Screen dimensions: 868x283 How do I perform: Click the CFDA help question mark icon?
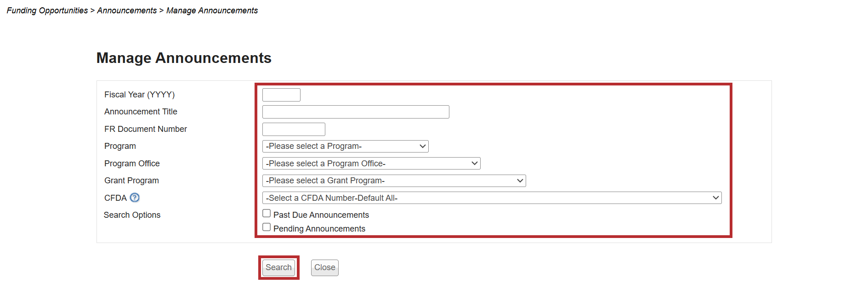135,198
